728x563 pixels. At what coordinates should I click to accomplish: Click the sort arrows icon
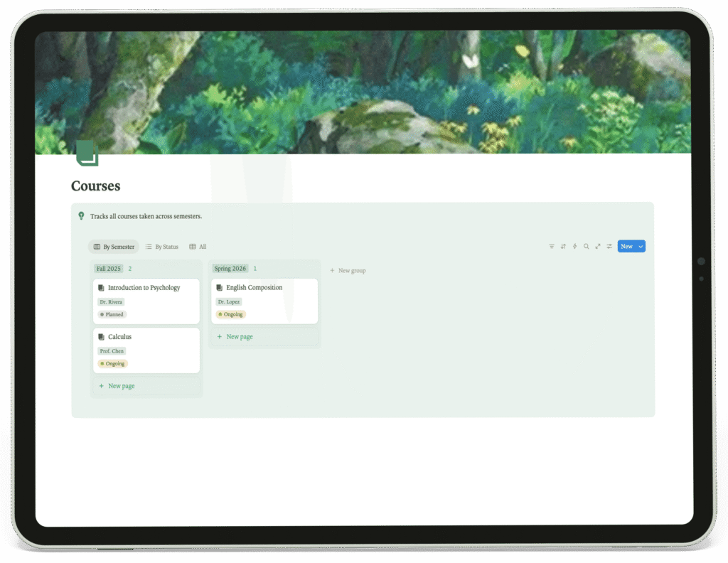click(x=563, y=247)
